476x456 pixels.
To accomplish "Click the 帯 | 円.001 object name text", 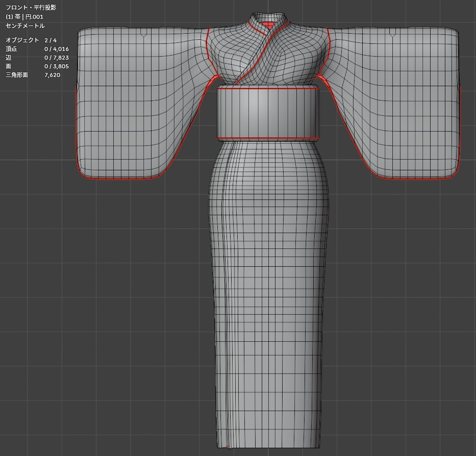I will click(24, 17).
